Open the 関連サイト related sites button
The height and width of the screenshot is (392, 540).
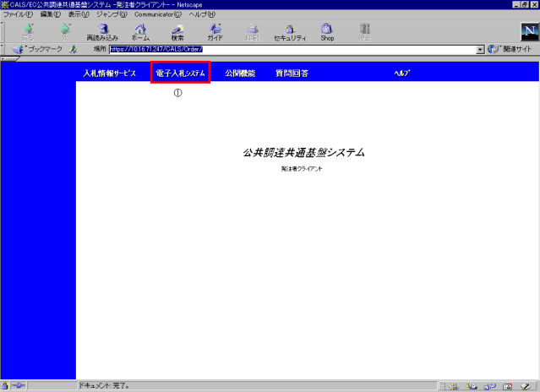510,49
